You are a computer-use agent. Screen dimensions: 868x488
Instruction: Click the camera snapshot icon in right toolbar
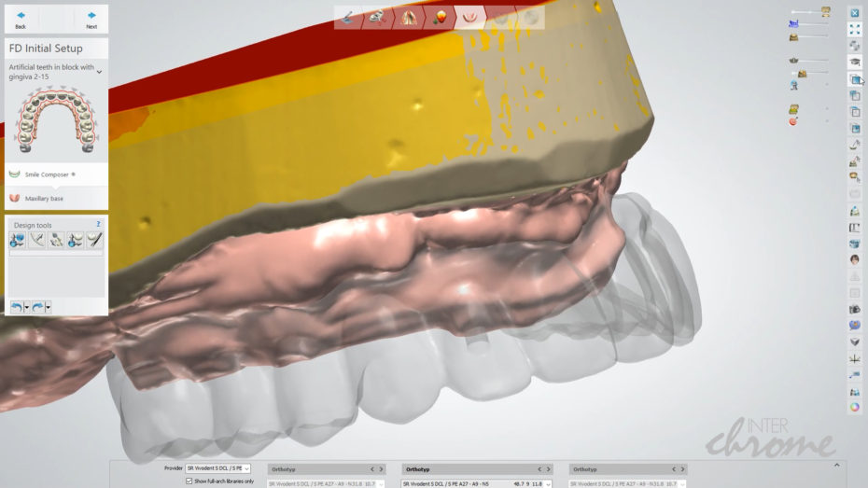(x=855, y=309)
